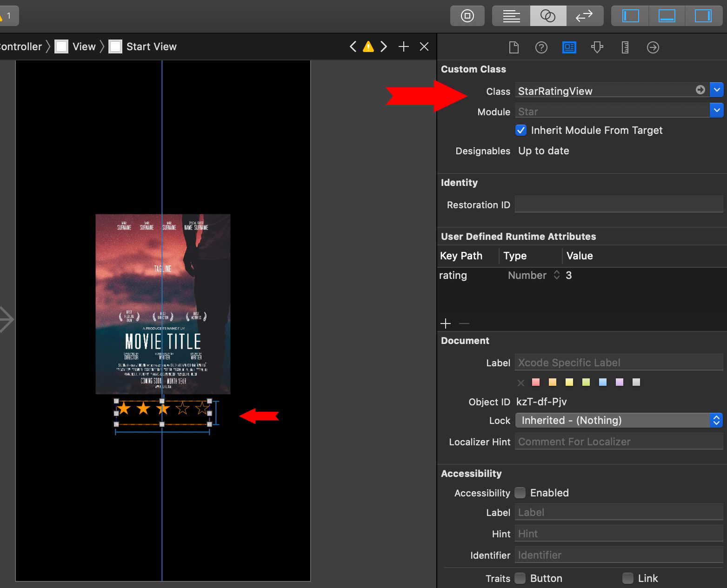This screenshot has height=588, width=727.
Task: Select View in the jump bar
Action: click(x=84, y=46)
